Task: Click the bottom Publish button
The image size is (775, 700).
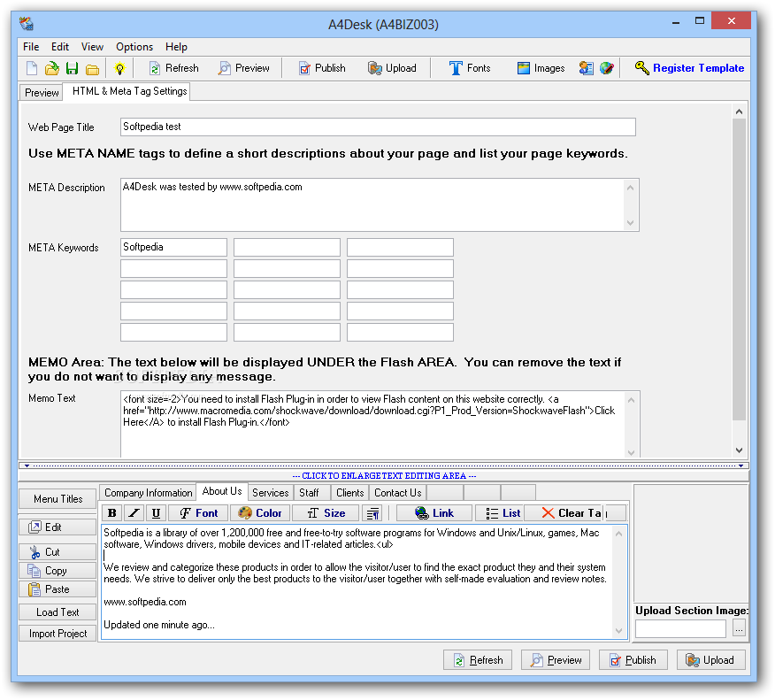Action: 633,660
